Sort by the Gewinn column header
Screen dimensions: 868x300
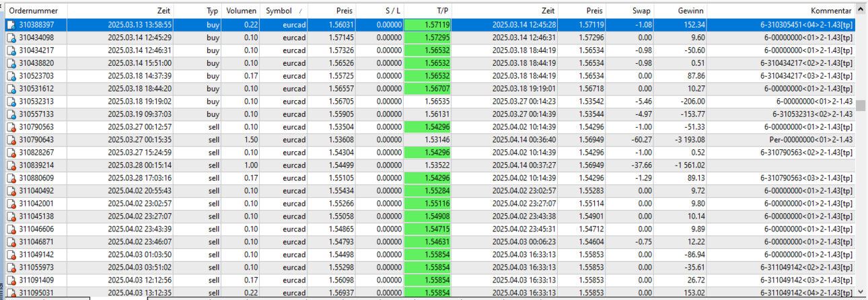point(681,11)
